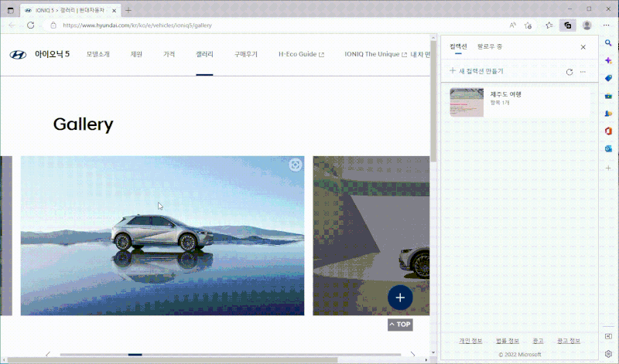Open the 광고 정보 link
Screen dimensions: 619x364
coord(569,341)
